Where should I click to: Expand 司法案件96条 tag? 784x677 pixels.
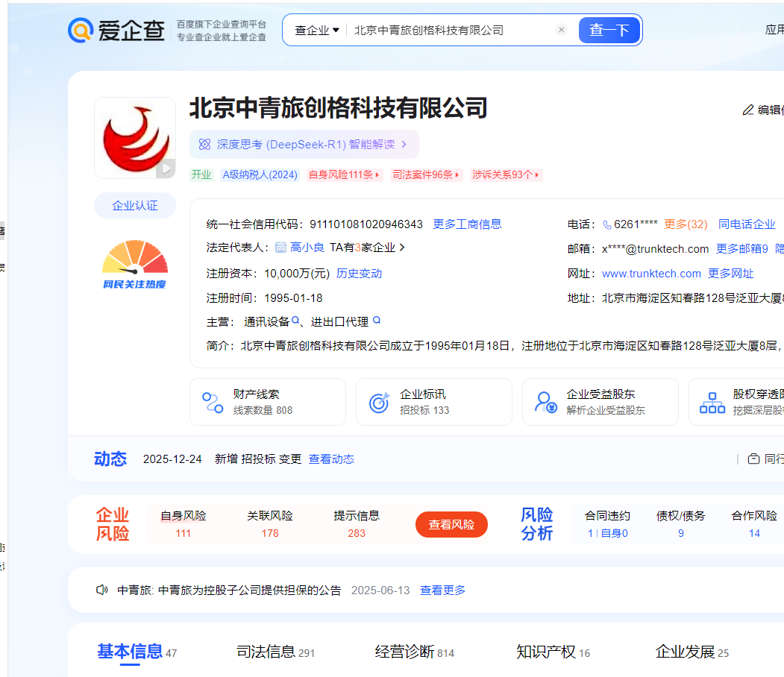(x=426, y=175)
